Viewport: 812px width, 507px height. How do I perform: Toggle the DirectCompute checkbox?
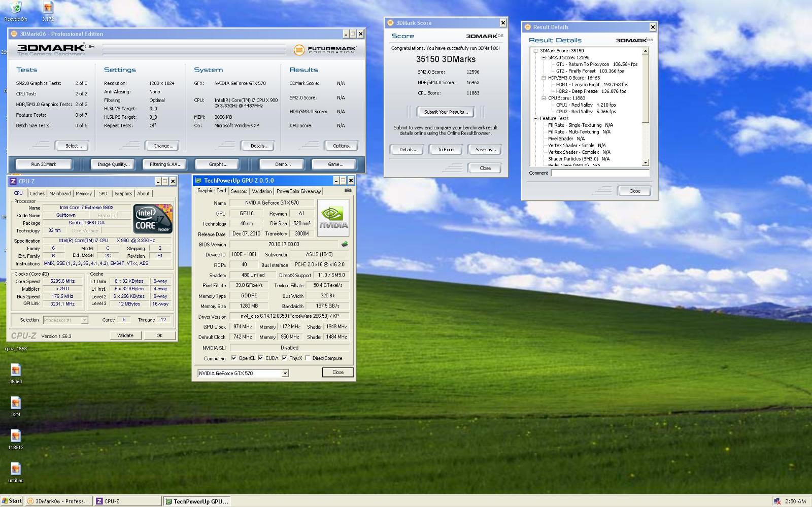click(308, 358)
